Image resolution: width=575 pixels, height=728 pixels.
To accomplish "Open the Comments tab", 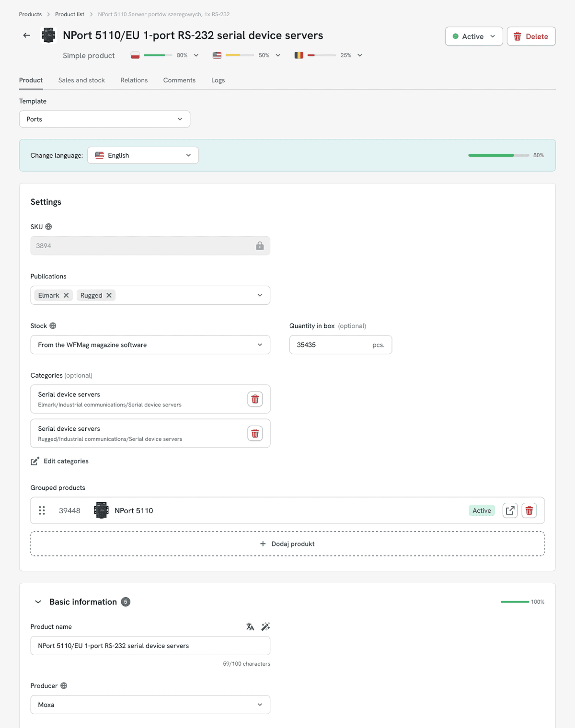I will [179, 80].
